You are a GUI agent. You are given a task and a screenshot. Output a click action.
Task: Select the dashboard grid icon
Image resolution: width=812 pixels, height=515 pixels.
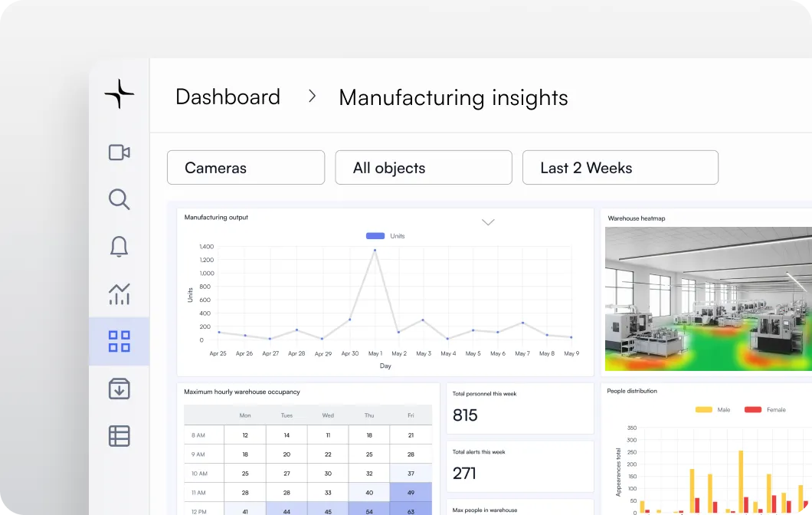[119, 341]
